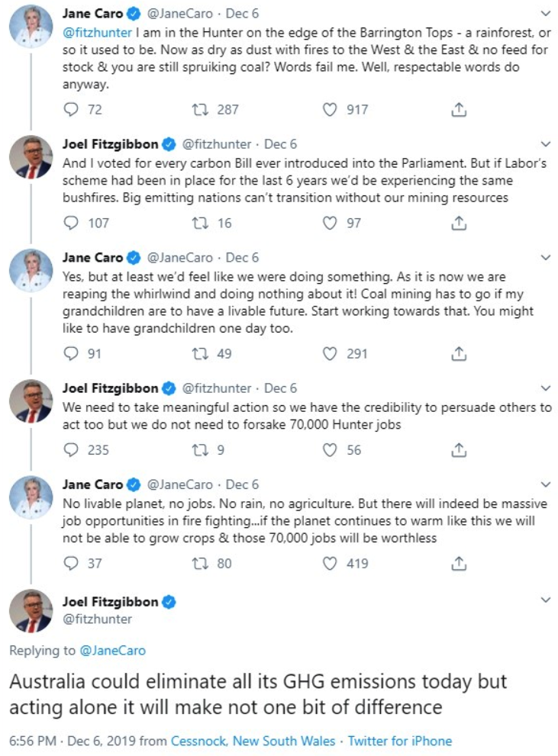Screen dimensions: 558x756
Task: Like Jane Caro's tweet with 917 likes
Action: coord(331,110)
